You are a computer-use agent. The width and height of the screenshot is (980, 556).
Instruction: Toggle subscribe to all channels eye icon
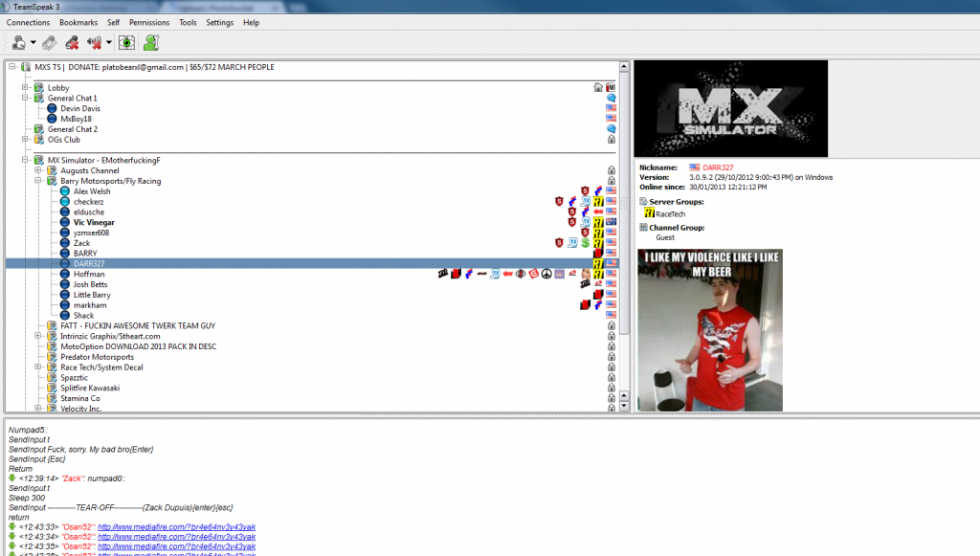[x=127, y=42]
